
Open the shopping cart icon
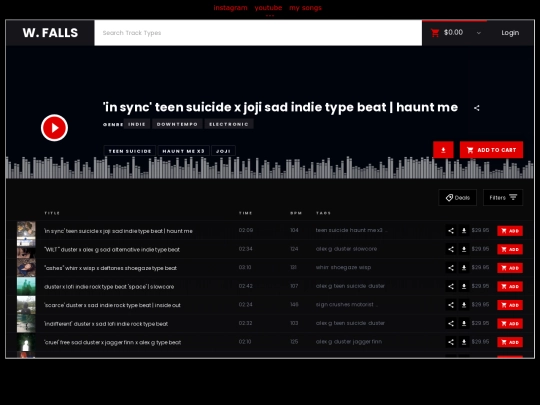coord(435,33)
